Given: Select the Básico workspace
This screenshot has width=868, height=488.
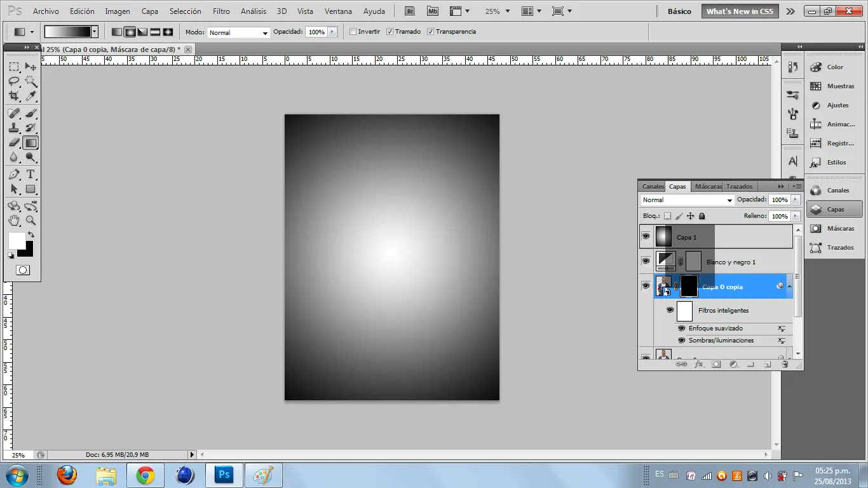Looking at the screenshot, I should (679, 11).
